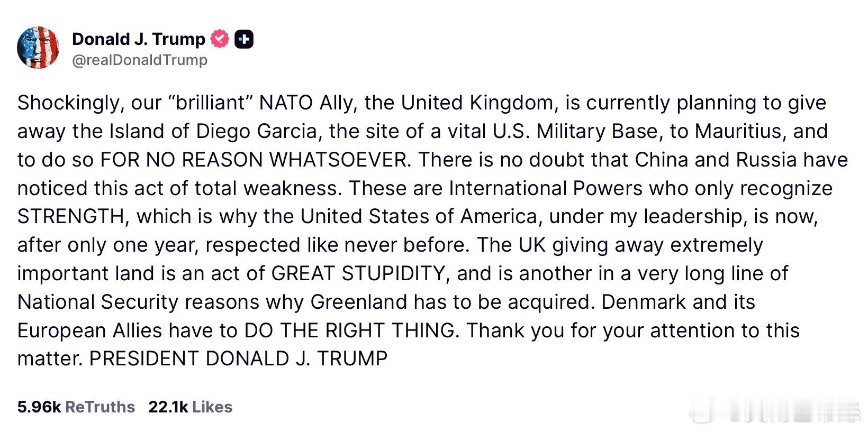Click the phrase "GREAT STUPIDITY"
Image resolution: width=868 pixels, height=432 pixels.
point(358,273)
